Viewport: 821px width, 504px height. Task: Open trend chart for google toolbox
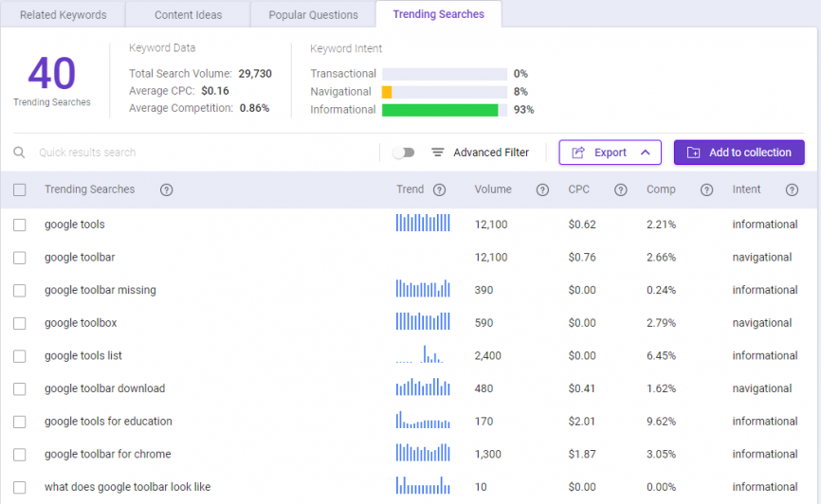pos(423,321)
